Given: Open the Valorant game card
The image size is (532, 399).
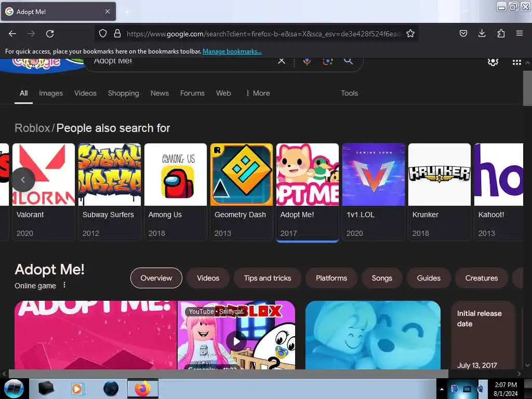Looking at the screenshot, I should 44,192.
